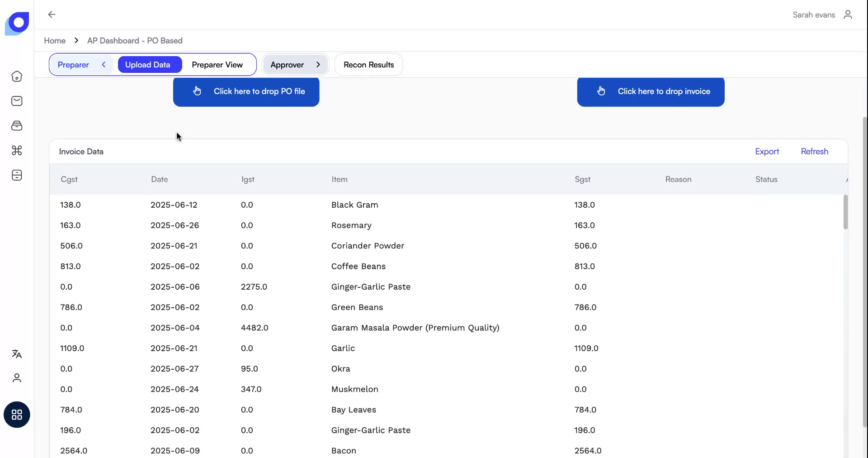Expand the breadcrumb chevron next to Home
Image resolution: width=868 pixels, height=458 pixels.
click(76, 40)
